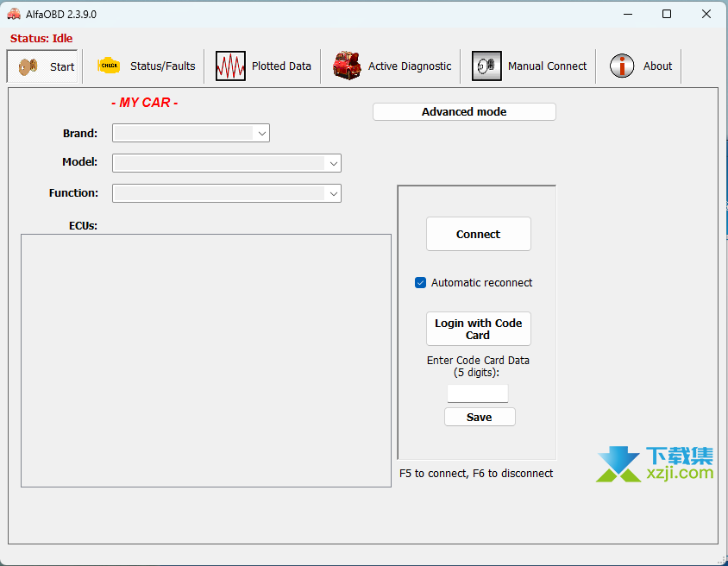Maximize the AlfaOBD window

(x=667, y=14)
